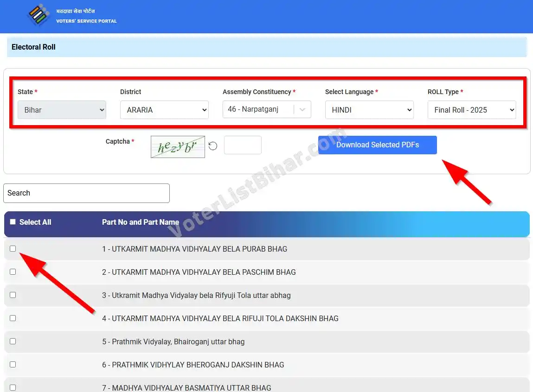Click the Search input box
This screenshot has width=533, height=392.
point(86,193)
